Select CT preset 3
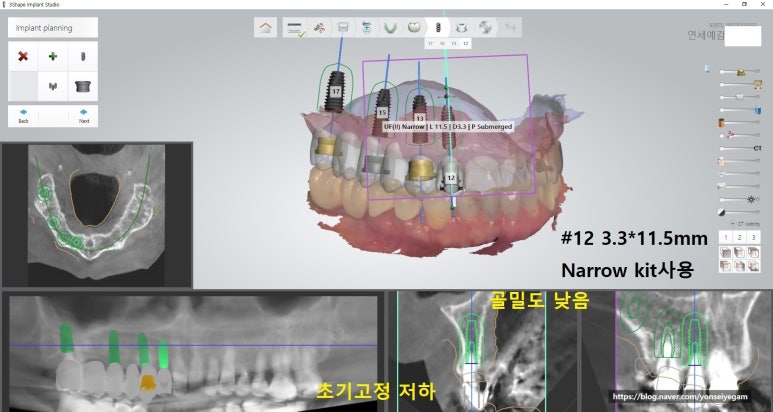The width and height of the screenshot is (773, 412). pyautogui.click(x=754, y=238)
